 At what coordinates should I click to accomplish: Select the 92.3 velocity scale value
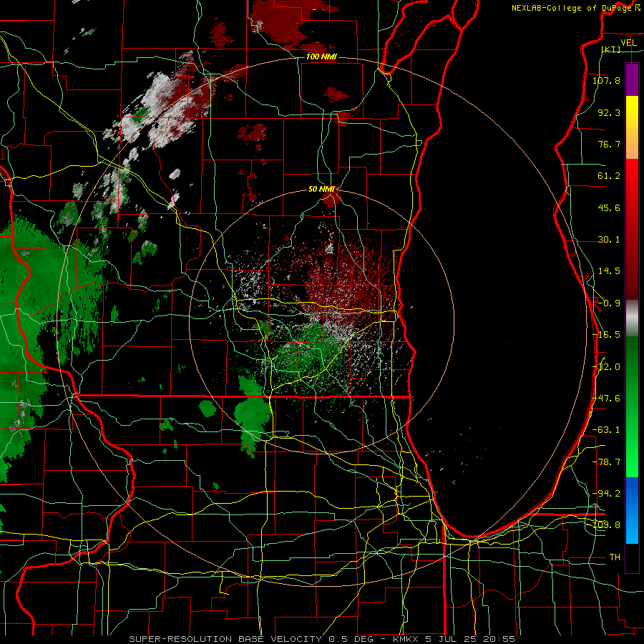pos(609,112)
